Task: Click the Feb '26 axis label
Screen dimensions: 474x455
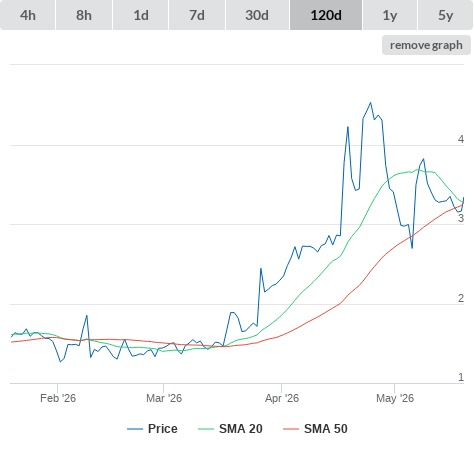Action: (x=58, y=398)
